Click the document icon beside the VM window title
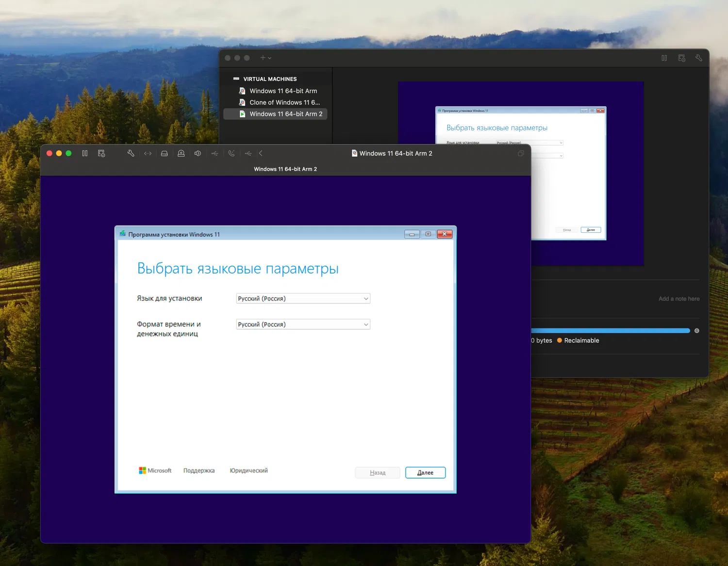Image resolution: width=728 pixels, height=566 pixels. click(x=354, y=153)
